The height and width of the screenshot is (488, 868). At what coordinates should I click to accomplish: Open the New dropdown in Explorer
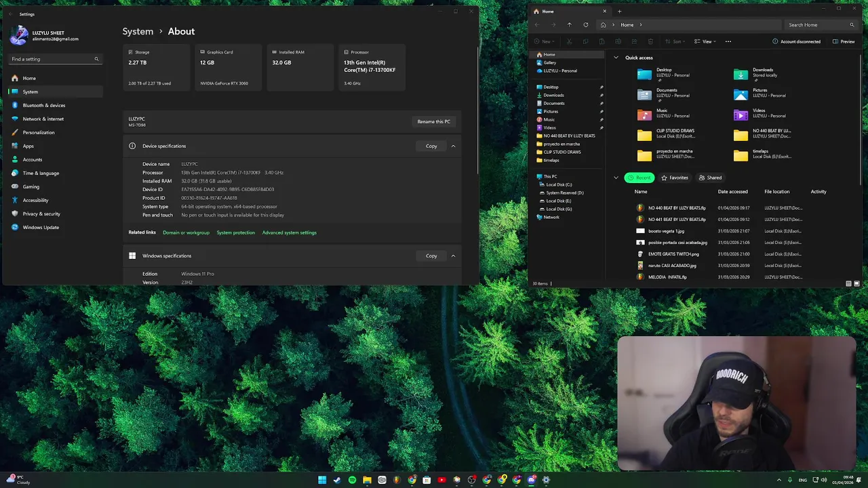click(x=545, y=41)
